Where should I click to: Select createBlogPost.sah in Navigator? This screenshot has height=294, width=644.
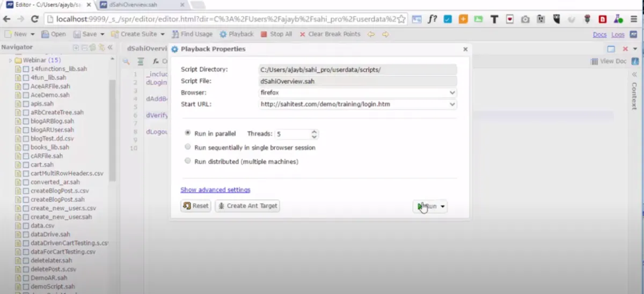(x=58, y=200)
